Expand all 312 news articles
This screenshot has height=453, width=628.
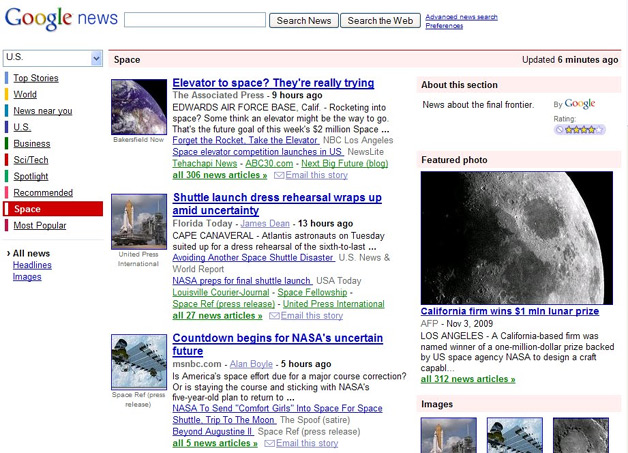(468, 379)
